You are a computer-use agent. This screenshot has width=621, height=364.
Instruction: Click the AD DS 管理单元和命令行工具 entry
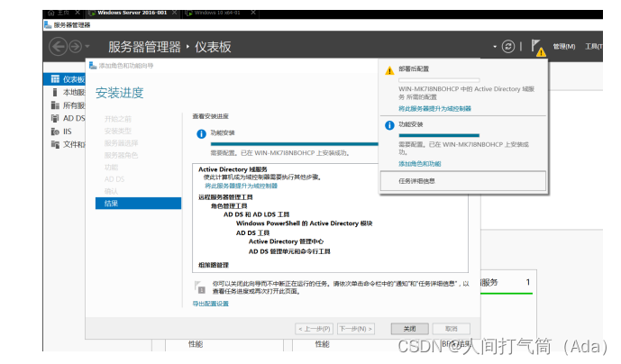pos(289,251)
